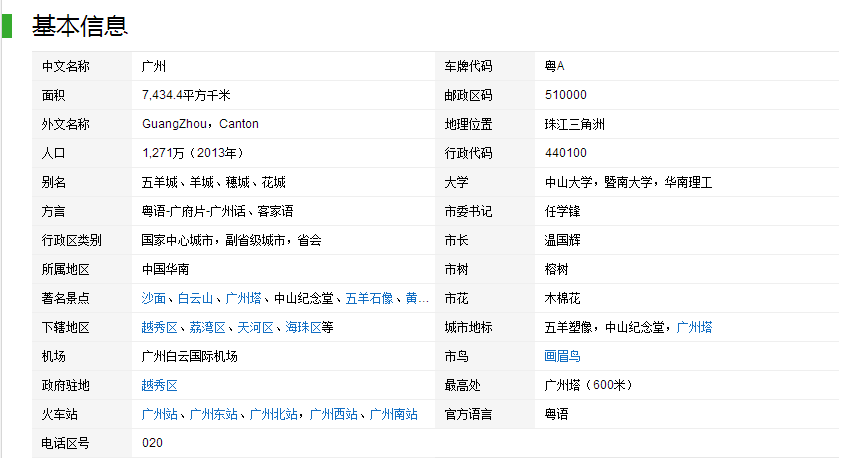Screen dimensions: 868x458
Task: Open the 荔湾区 district link
Action: point(208,327)
